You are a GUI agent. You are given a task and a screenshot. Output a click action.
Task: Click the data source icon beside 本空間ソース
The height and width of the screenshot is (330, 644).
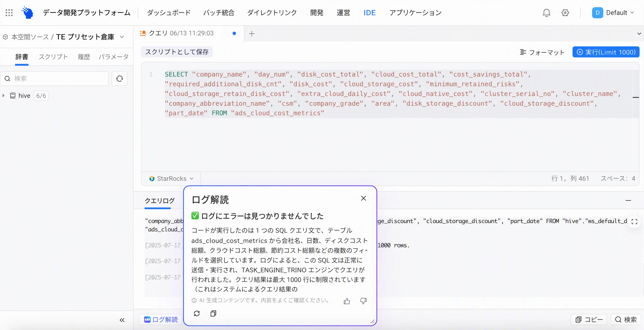5,37
